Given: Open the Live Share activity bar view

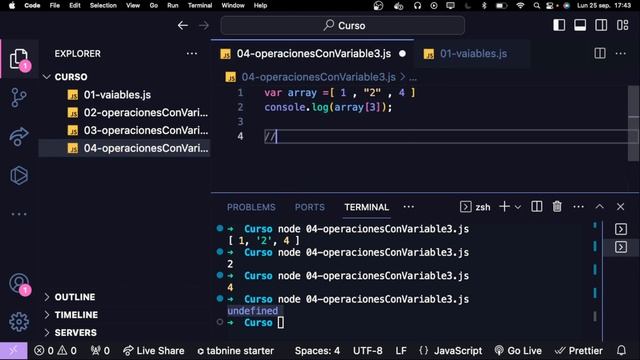Looking at the screenshot, I should (x=19, y=136).
